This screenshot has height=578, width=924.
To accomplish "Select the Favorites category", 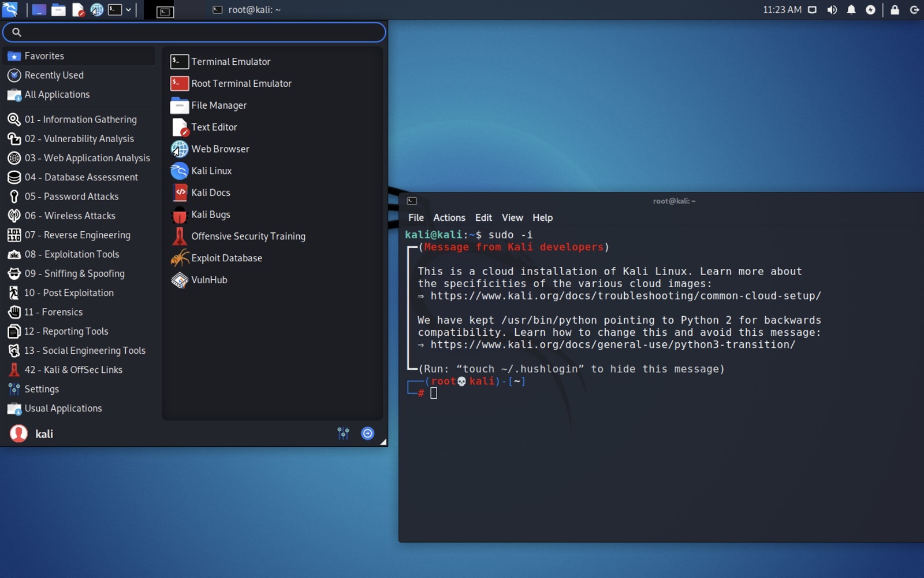I will tap(79, 56).
